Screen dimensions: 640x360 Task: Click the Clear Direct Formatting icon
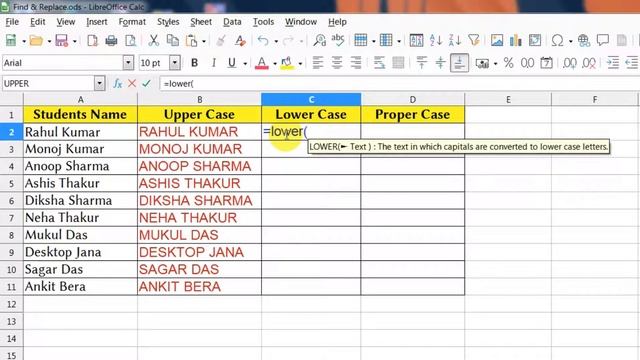(240, 40)
